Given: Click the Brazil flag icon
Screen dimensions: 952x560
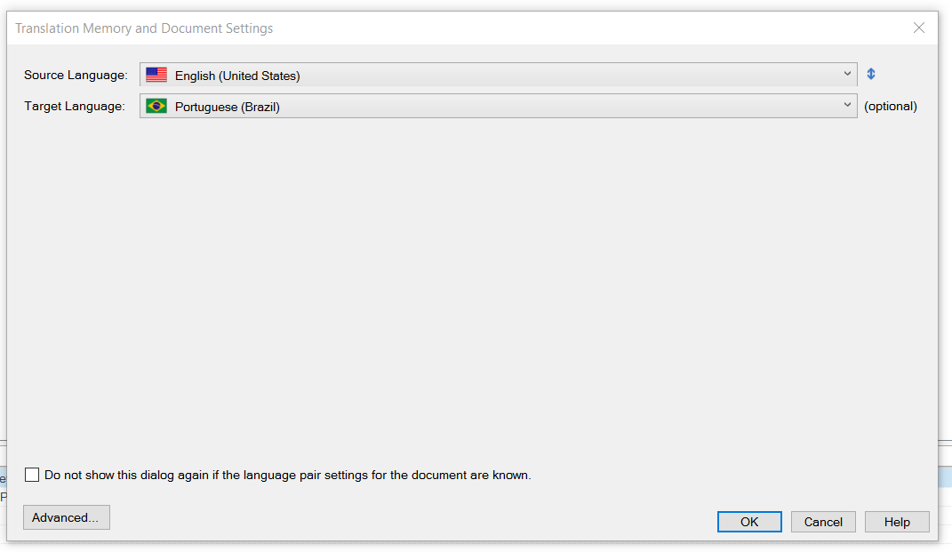Looking at the screenshot, I should [x=156, y=106].
